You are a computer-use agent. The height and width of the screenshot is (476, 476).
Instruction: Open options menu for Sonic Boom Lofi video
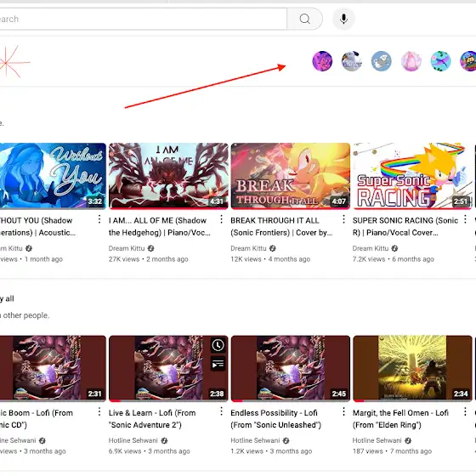click(99, 411)
